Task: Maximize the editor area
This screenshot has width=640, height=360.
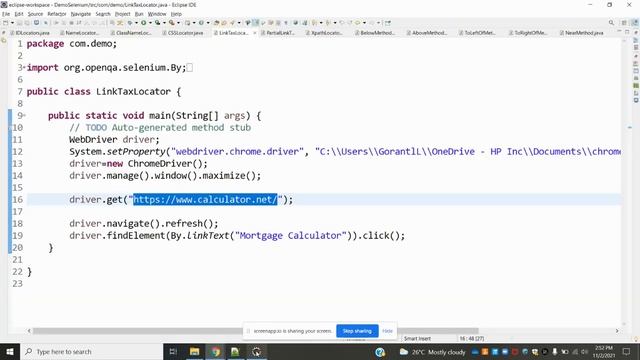Action: click(627, 31)
